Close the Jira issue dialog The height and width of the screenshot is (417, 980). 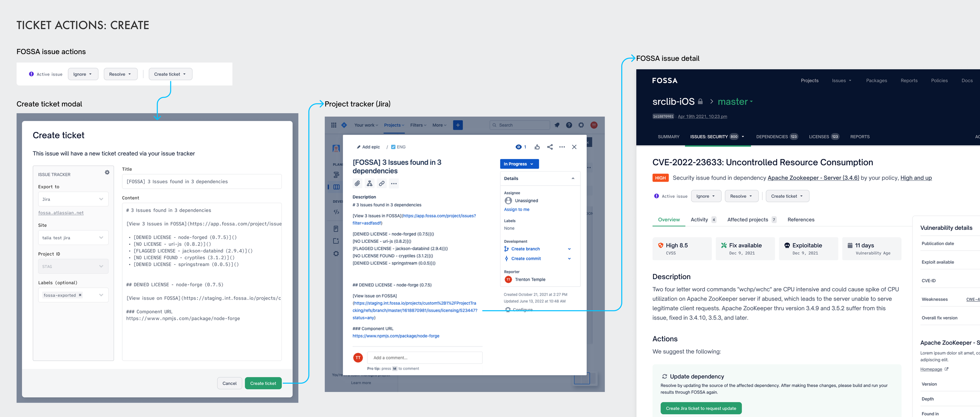click(x=574, y=147)
